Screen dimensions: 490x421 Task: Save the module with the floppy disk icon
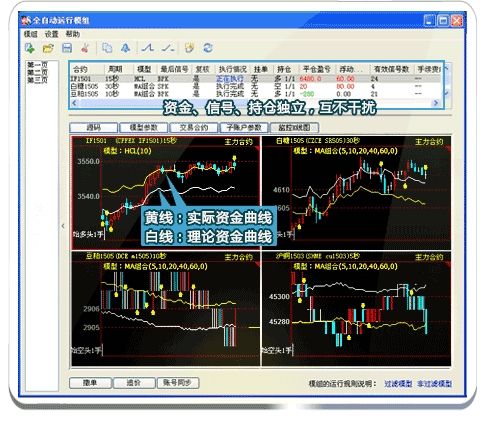click(x=67, y=48)
